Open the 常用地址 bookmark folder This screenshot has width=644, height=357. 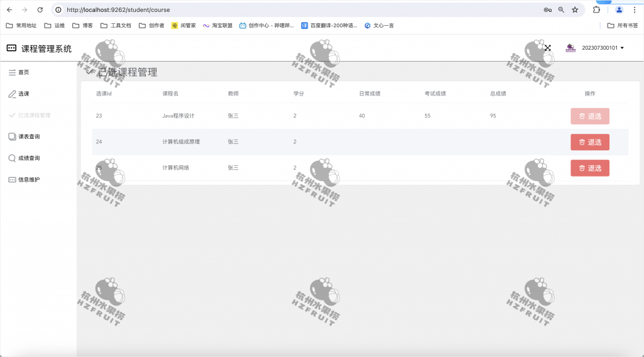click(x=21, y=25)
